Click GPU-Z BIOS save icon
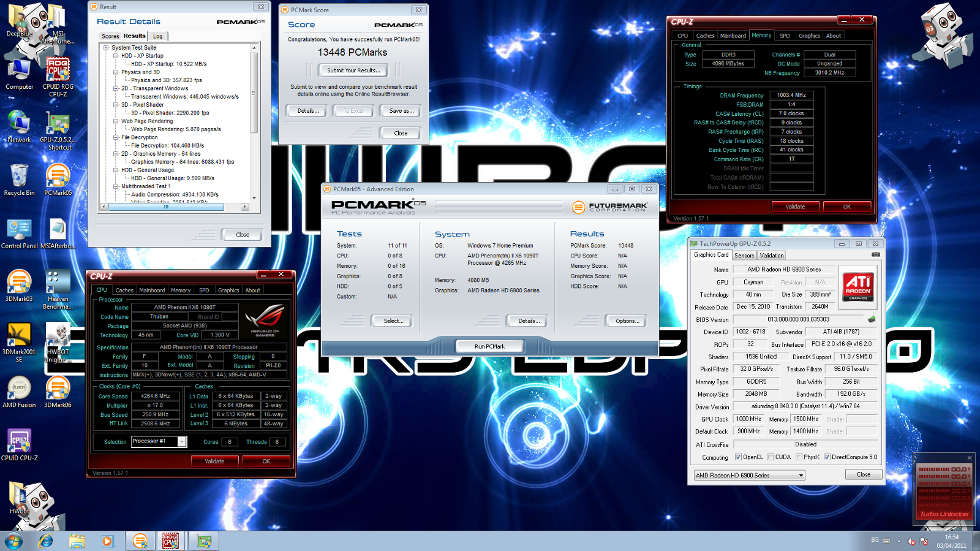 point(872,319)
